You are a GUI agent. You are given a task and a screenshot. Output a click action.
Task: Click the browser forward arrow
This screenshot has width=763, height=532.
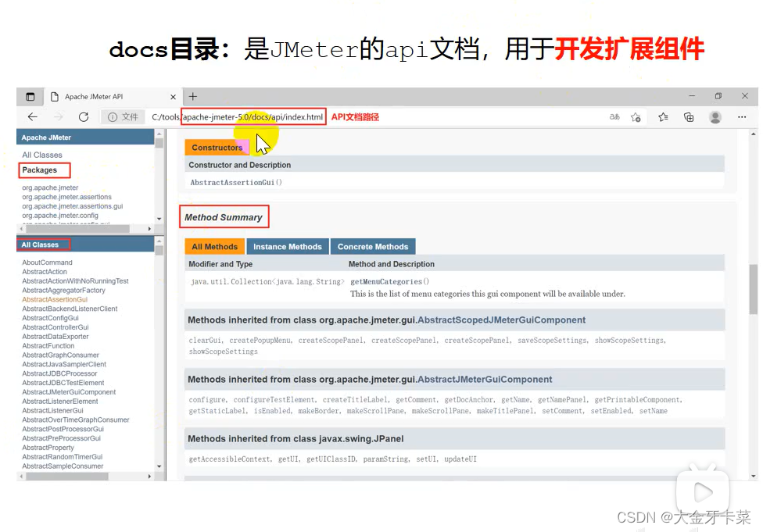click(x=59, y=116)
